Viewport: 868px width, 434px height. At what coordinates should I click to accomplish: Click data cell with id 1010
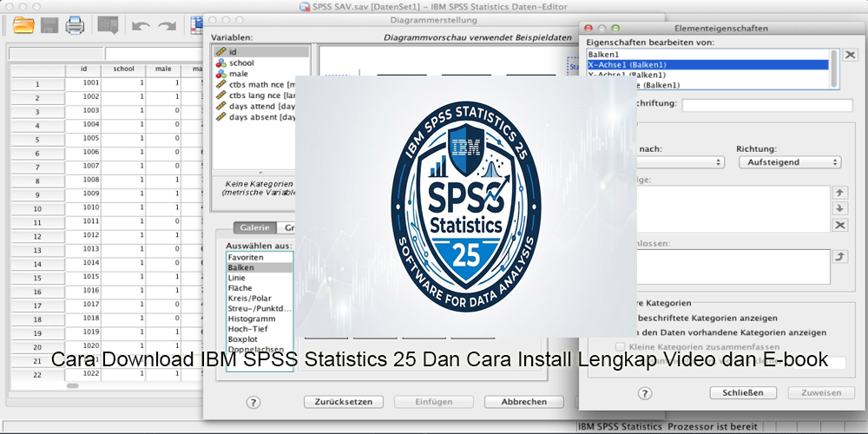pyautogui.click(x=83, y=207)
